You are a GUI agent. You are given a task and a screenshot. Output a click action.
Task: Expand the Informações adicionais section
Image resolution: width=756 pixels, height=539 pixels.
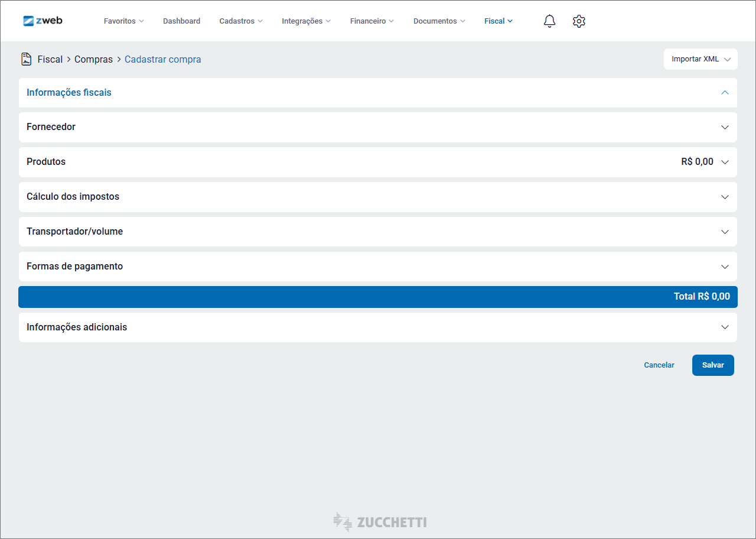tap(725, 327)
